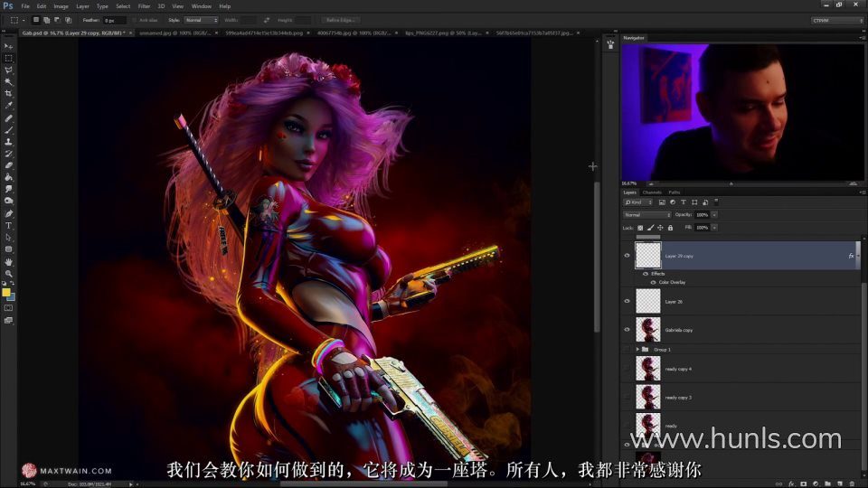Viewport: 868px width, 488px height.
Task: Switch to the Paths tab
Action: pos(674,192)
